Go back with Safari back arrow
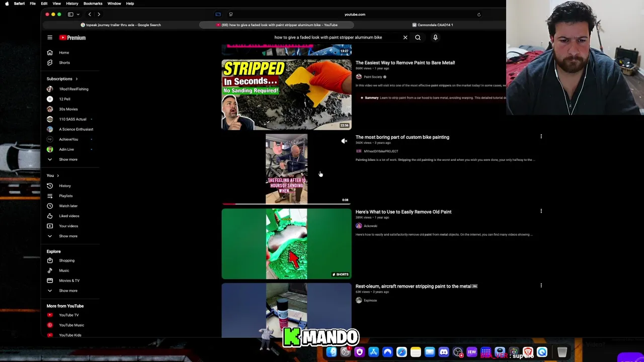The width and height of the screenshot is (644, 362). tap(90, 14)
